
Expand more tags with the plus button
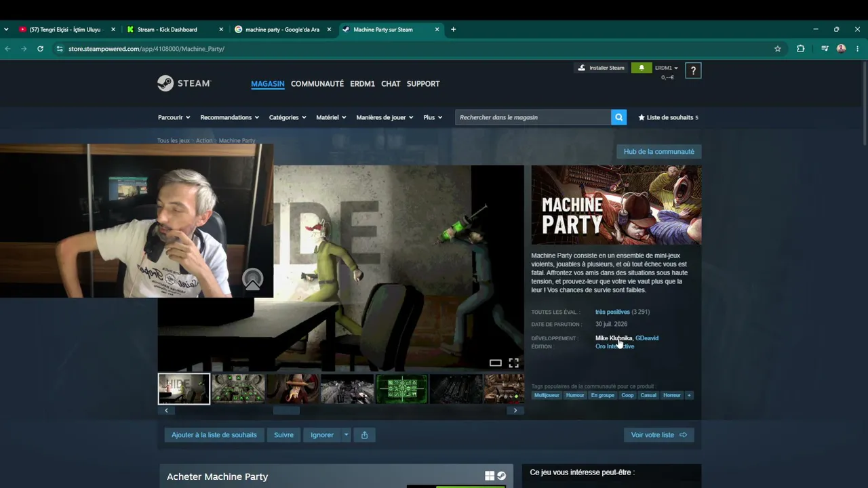click(689, 395)
